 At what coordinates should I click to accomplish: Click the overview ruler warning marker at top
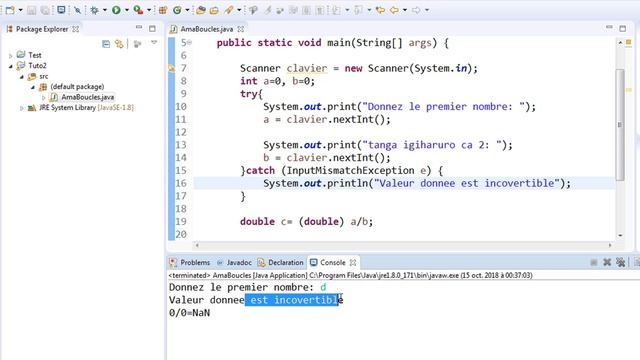click(x=629, y=42)
